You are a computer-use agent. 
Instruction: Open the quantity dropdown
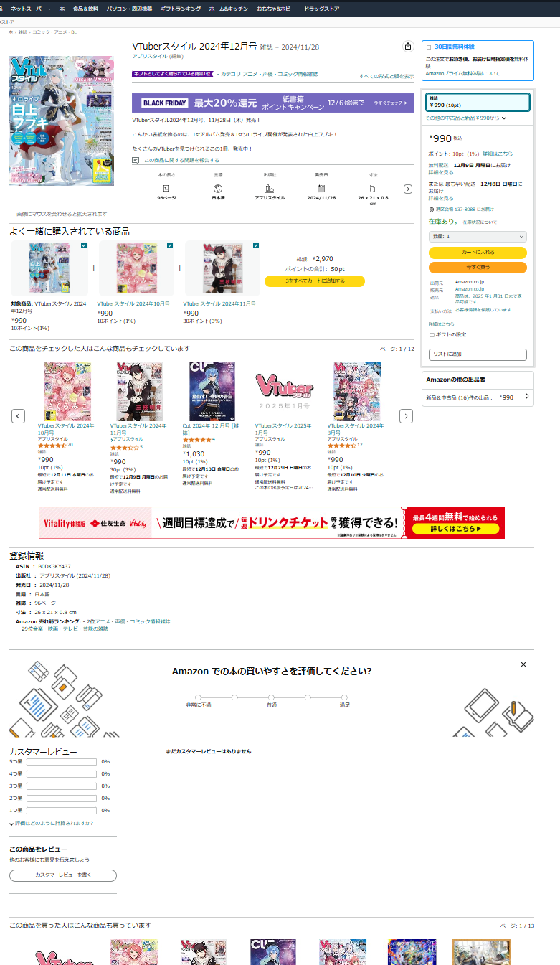[x=478, y=236]
